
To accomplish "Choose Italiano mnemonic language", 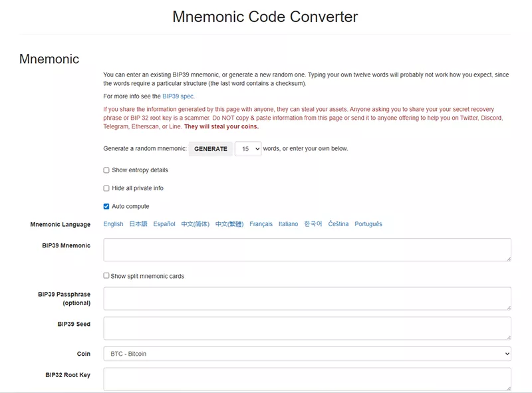I will tap(288, 224).
